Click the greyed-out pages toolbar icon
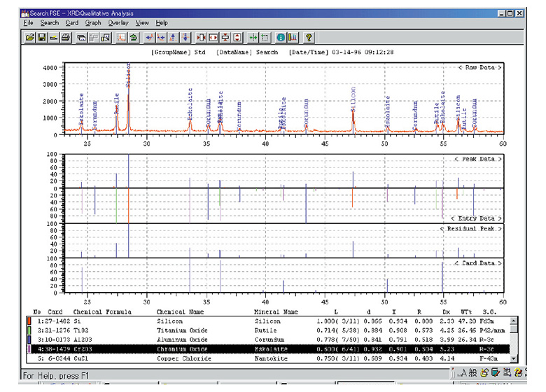Image resolution: width=546 pixels, height=392 pixels. [x=93, y=37]
